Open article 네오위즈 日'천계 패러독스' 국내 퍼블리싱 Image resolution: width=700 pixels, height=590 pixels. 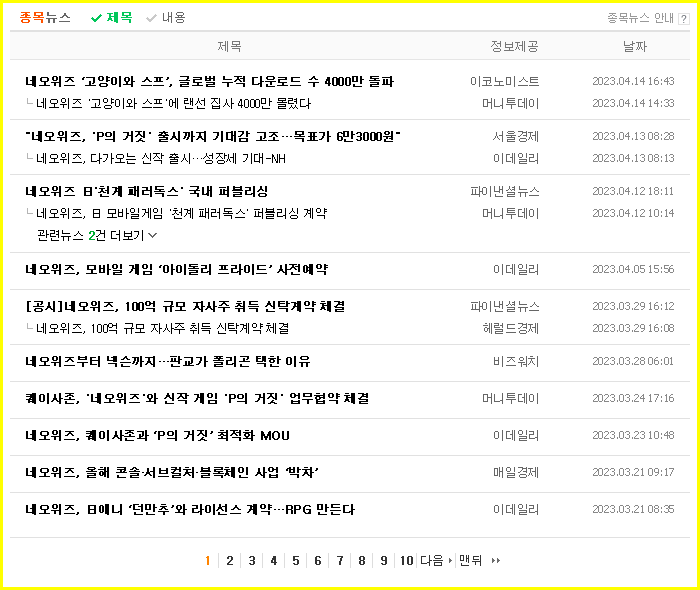(x=146, y=191)
